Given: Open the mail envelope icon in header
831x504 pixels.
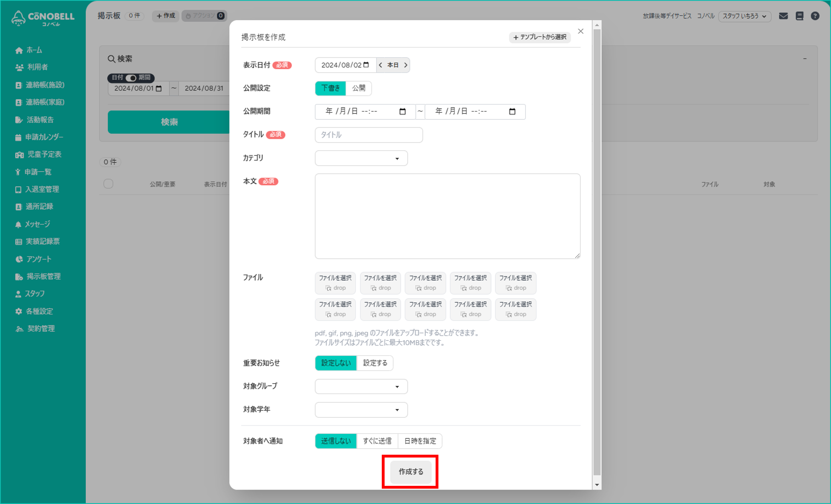Looking at the screenshot, I should point(783,16).
